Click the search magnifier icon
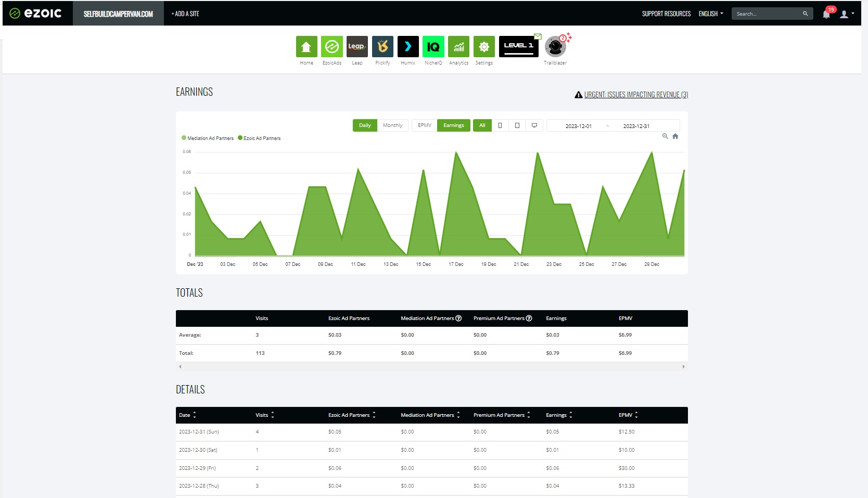Image resolution: width=868 pixels, height=498 pixels. click(805, 14)
